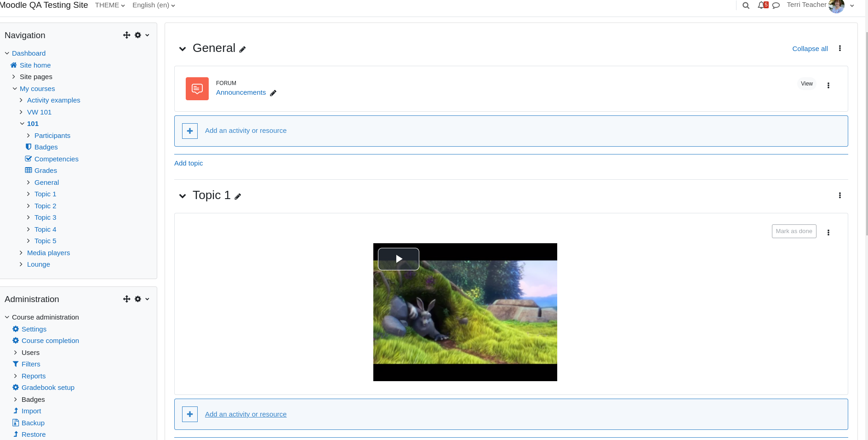Open the search magnifier icon
The height and width of the screenshot is (440, 868).
(x=746, y=6)
